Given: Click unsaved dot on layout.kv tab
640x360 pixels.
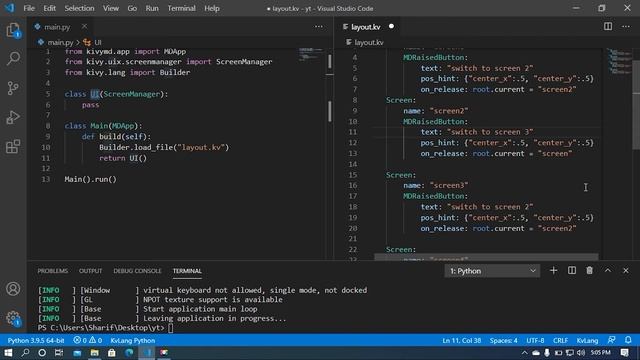Looking at the screenshot, I should coord(391,27).
